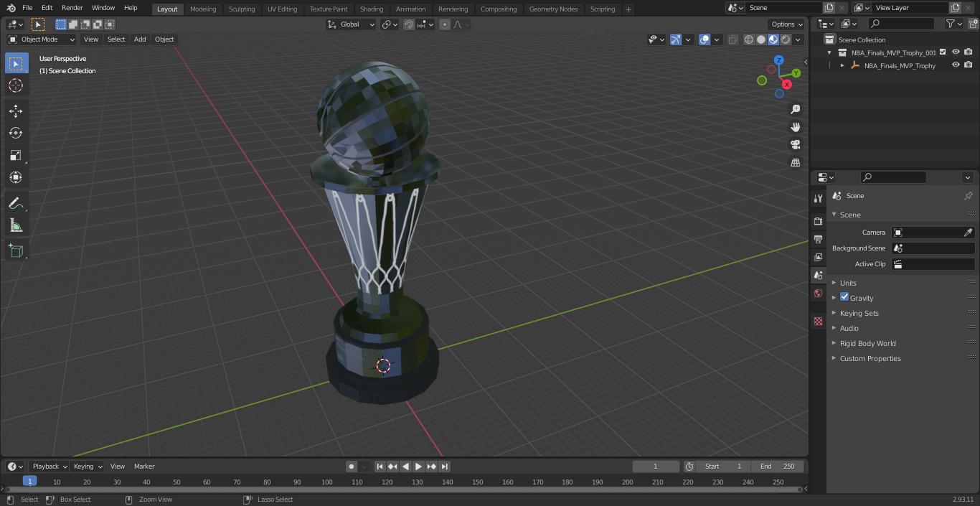This screenshot has height=506, width=980.
Task: Select the Add Cube tool
Action: 16,250
